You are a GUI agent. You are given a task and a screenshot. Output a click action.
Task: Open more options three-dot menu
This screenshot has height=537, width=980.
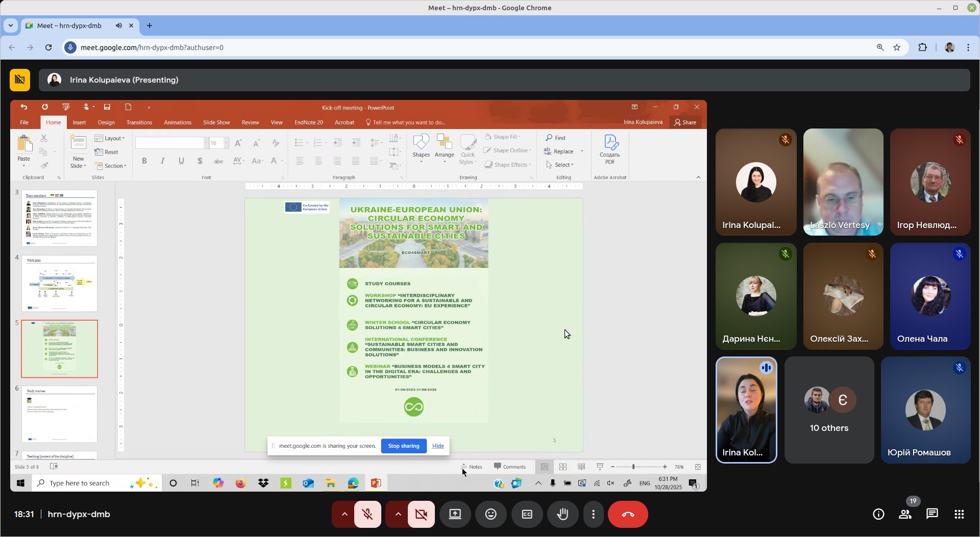point(593,514)
